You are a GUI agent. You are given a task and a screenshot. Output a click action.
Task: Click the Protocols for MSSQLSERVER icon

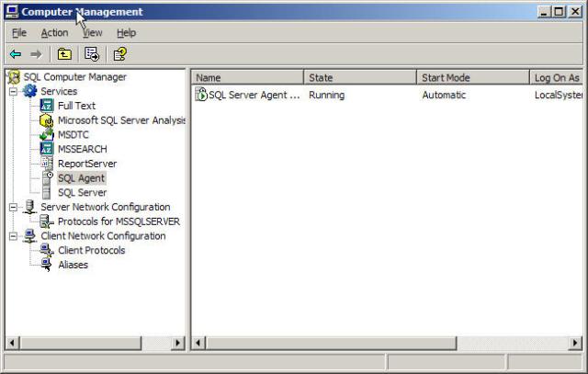pos(47,221)
